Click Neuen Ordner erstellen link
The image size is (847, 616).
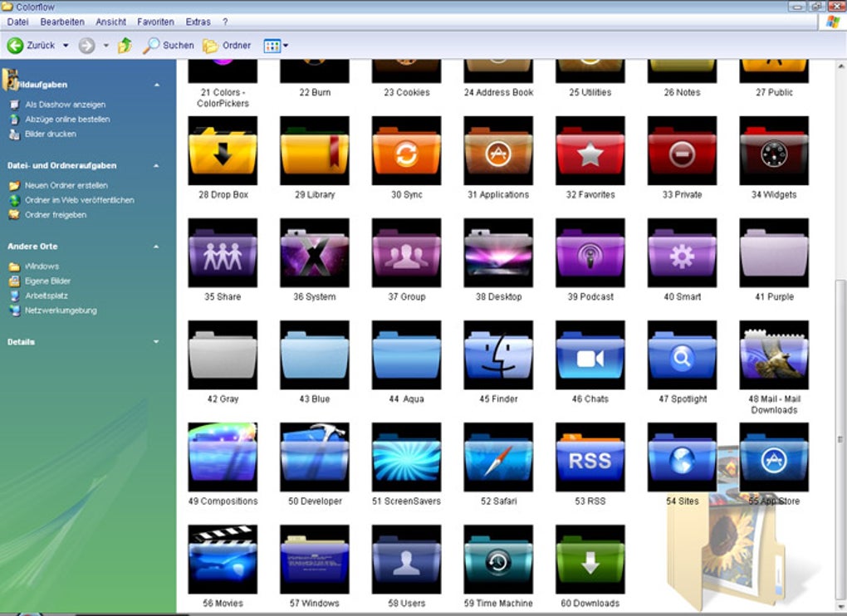pyautogui.click(x=66, y=185)
